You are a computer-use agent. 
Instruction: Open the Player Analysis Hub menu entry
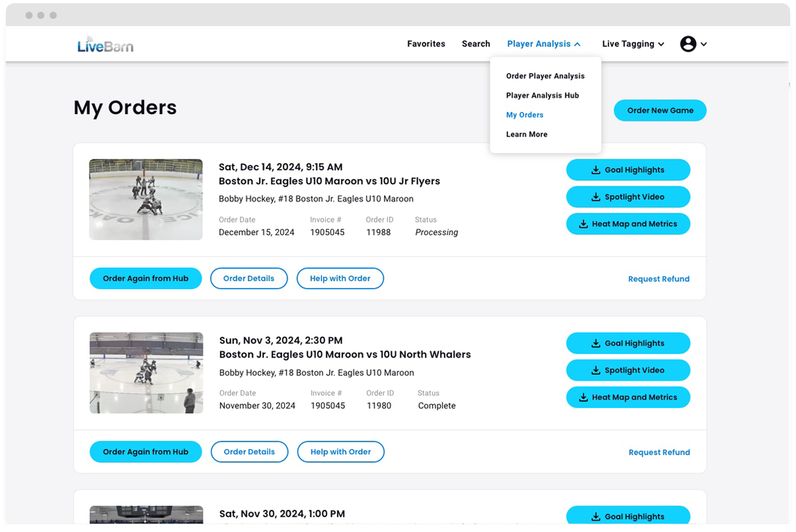[543, 95]
